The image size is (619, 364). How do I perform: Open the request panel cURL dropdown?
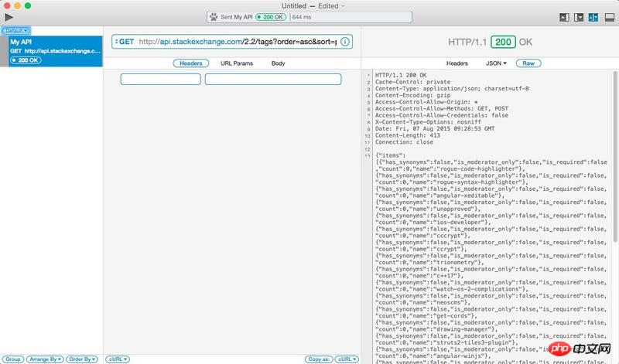pos(118,359)
